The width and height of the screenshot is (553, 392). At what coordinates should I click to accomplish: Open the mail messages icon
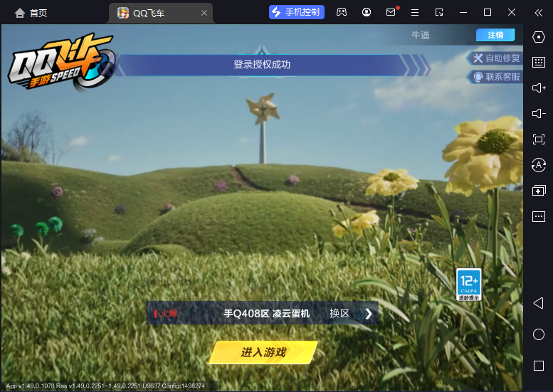click(x=391, y=12)
